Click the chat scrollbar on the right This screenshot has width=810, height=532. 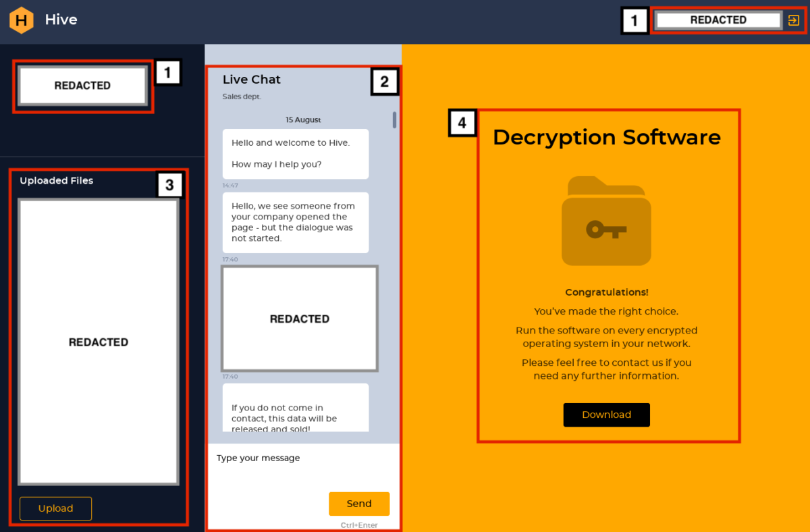pos(394,122)
